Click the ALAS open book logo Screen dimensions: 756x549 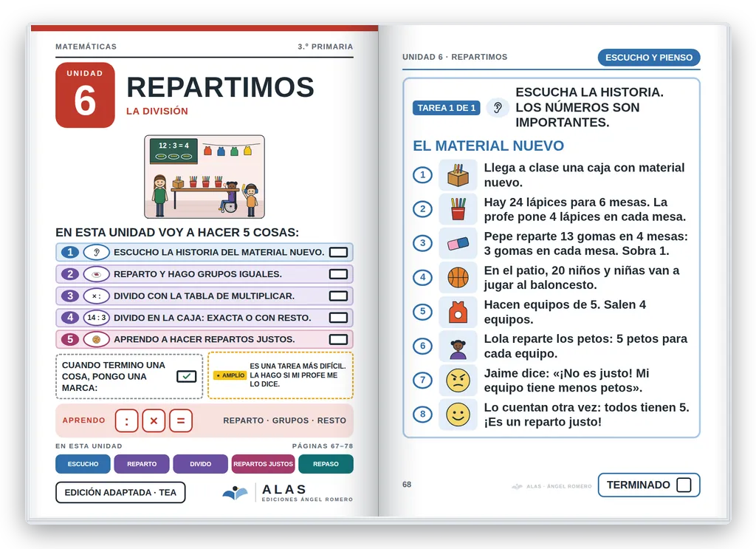pos(235,493)
